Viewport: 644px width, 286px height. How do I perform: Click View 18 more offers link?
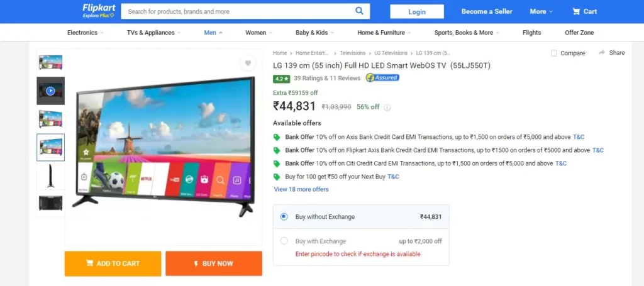pos(301,189)
